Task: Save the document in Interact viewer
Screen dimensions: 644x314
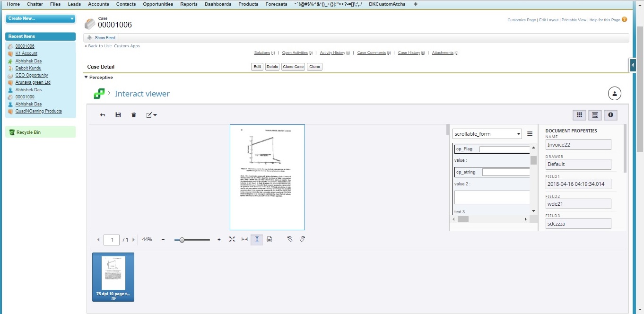Action: point(118,115)
